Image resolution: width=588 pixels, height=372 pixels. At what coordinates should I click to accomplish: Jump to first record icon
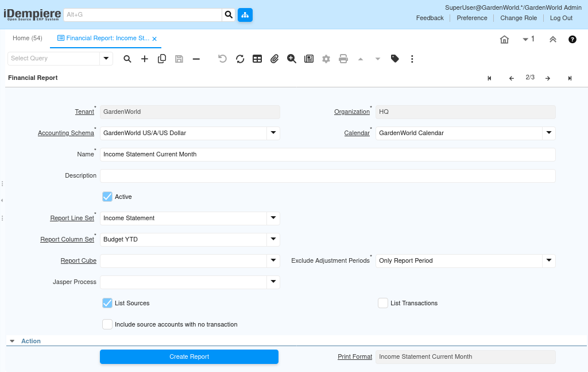click(489, 78)
